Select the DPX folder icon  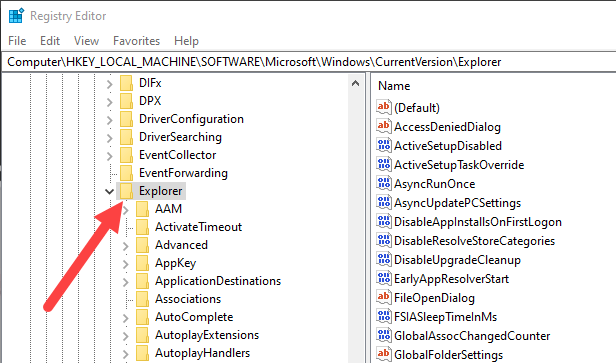(x=126, y=101)
